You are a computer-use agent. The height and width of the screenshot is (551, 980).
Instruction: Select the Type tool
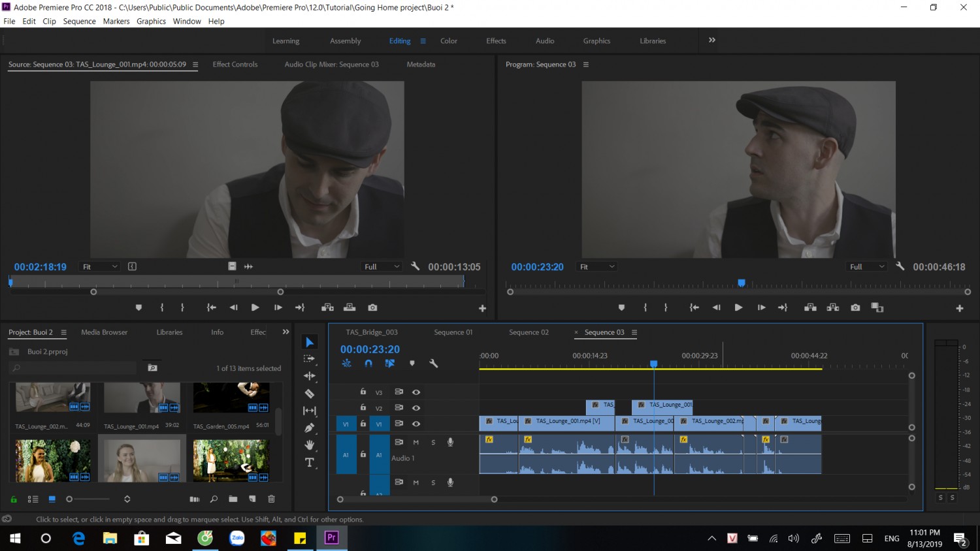(310, 462)
